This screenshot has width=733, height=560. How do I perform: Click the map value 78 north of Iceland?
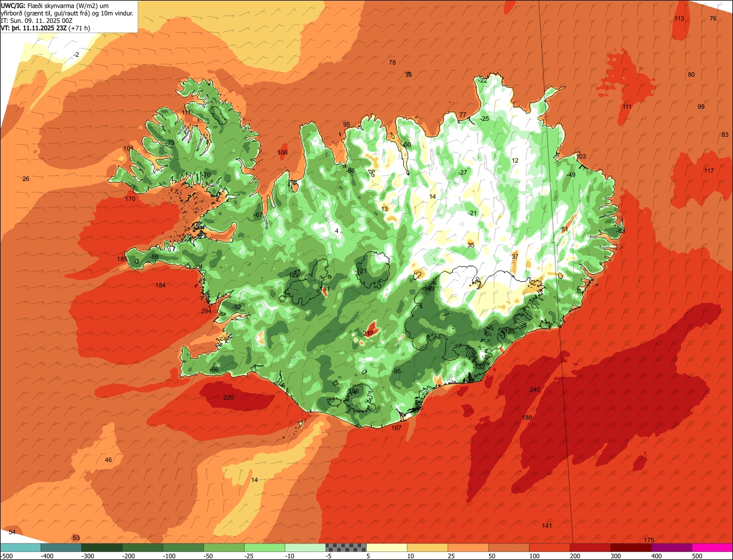[392, 62]
